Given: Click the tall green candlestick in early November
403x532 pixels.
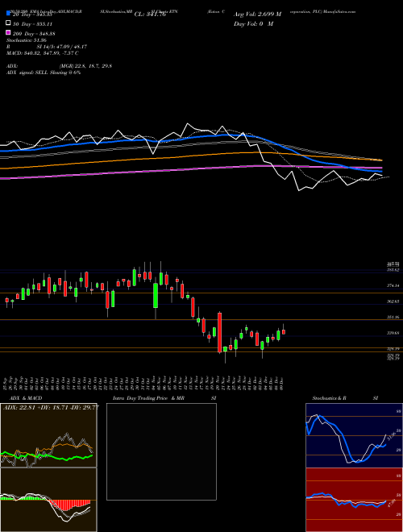Looking at the screenshot, I should coord(156,296).
